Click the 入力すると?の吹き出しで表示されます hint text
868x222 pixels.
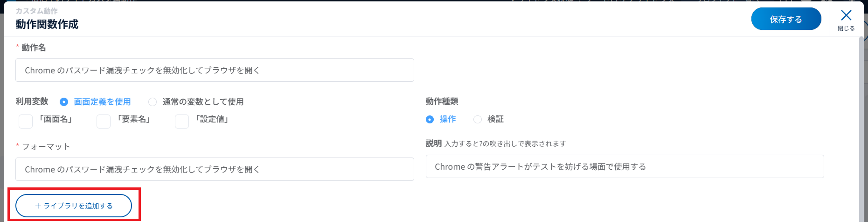pos(505,144)
